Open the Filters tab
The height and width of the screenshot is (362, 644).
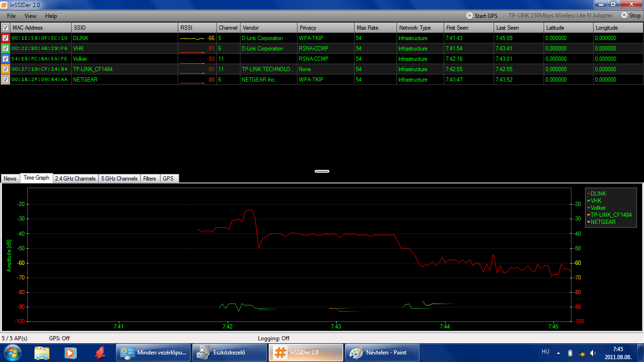pyautogui.click(x=150, y=179)
